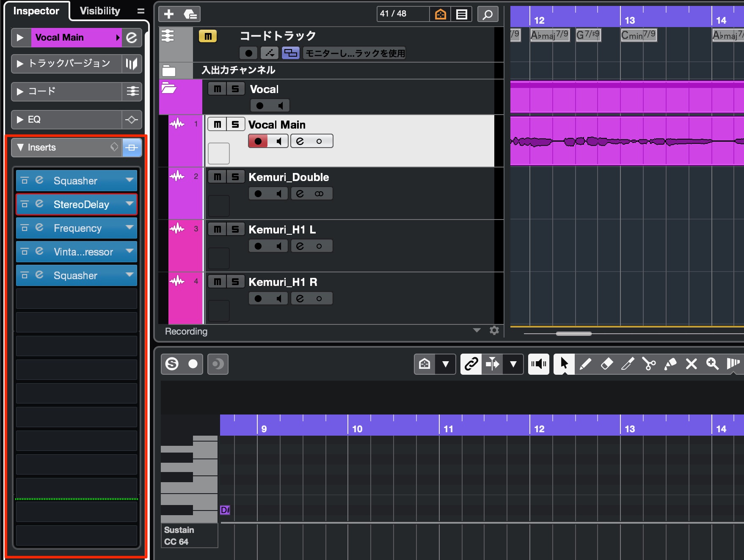Switch to the Inspector tab
744x560 pixels.
click(x=36, y=11)
